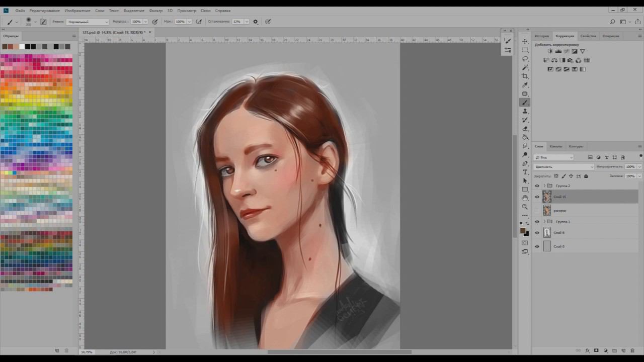Screen dimensions: 644x362
Task: Select the Pen tool
Action: [x=525, y=163]
